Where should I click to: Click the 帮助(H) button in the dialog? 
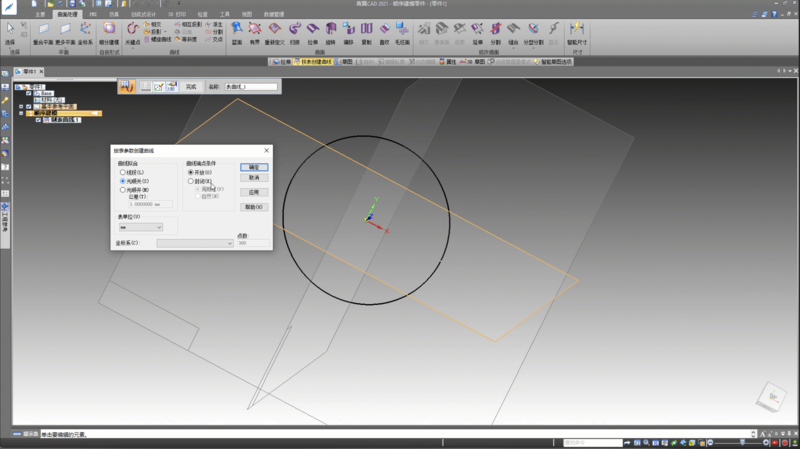[x=254, y=207]
